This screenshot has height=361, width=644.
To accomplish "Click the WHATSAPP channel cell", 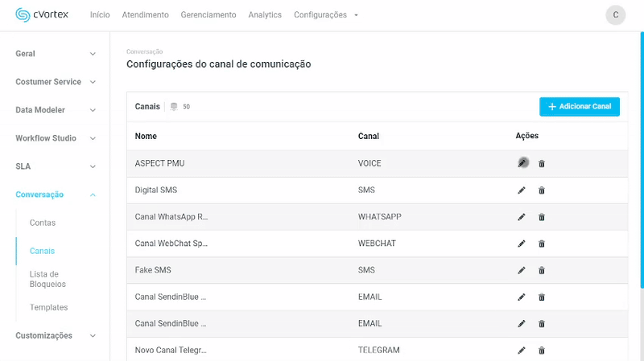I will point(379,216).
